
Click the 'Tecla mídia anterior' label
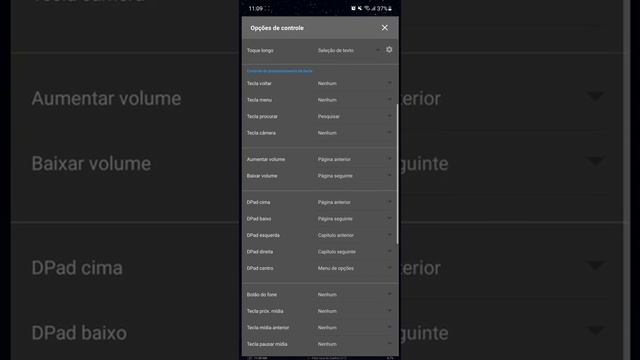[268, 327]
